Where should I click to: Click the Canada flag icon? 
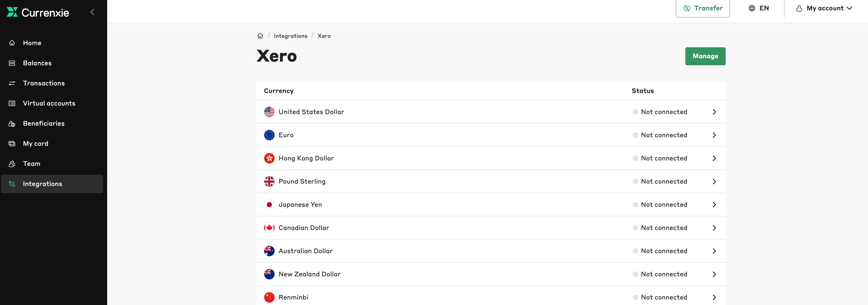[x=269, y=228]
